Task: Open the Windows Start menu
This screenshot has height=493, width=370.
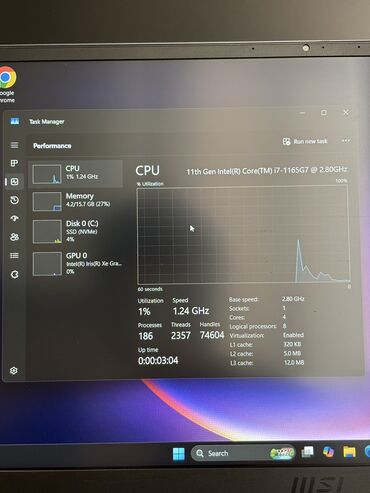Action: (x=179, y=453)
